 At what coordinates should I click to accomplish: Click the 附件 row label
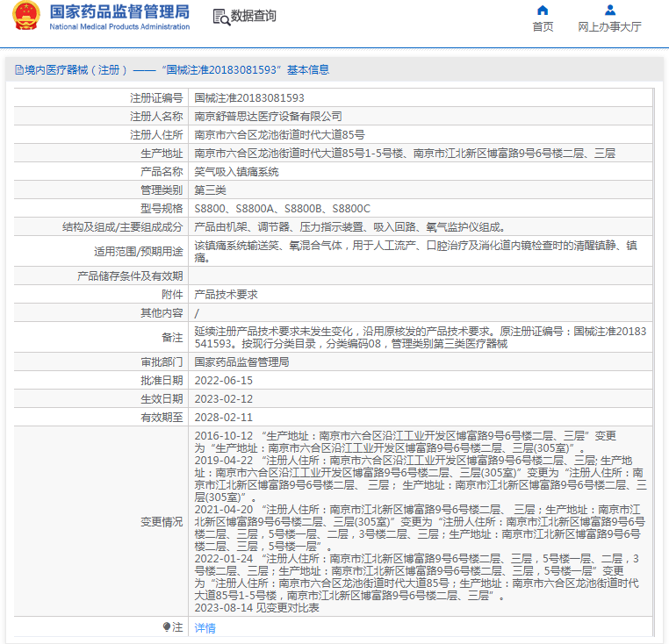[172, 294]
